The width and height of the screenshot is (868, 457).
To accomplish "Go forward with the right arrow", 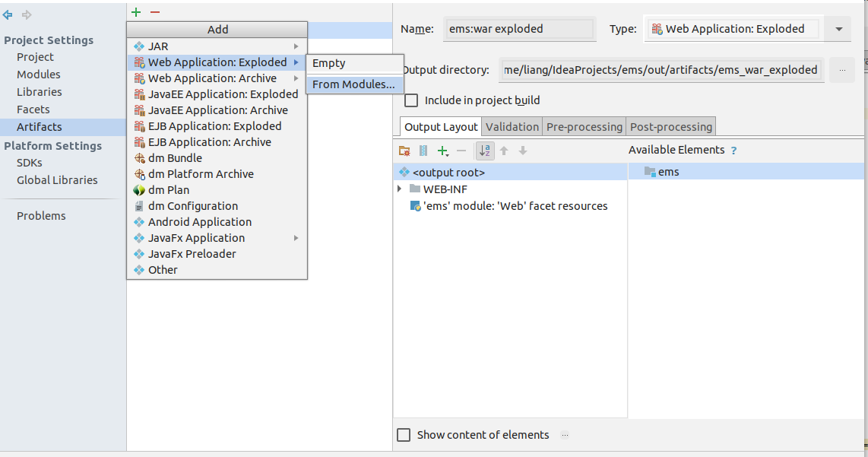I will pyautogui.click(x=27, y=15).
